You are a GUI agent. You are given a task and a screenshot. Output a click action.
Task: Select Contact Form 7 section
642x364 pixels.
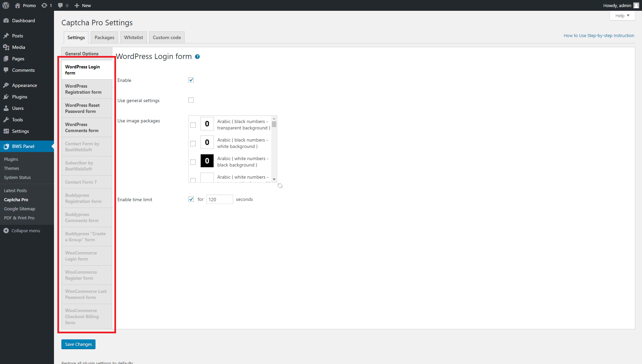click(87, 182)
